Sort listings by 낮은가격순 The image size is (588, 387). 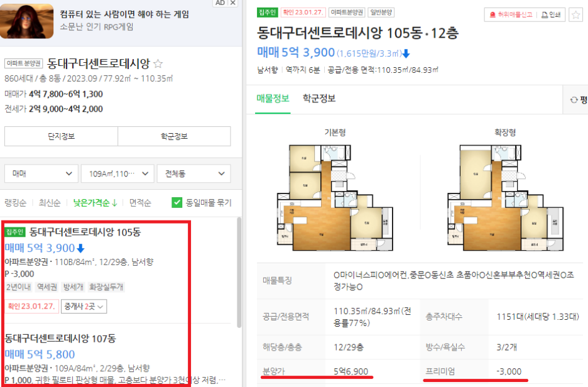95,203
